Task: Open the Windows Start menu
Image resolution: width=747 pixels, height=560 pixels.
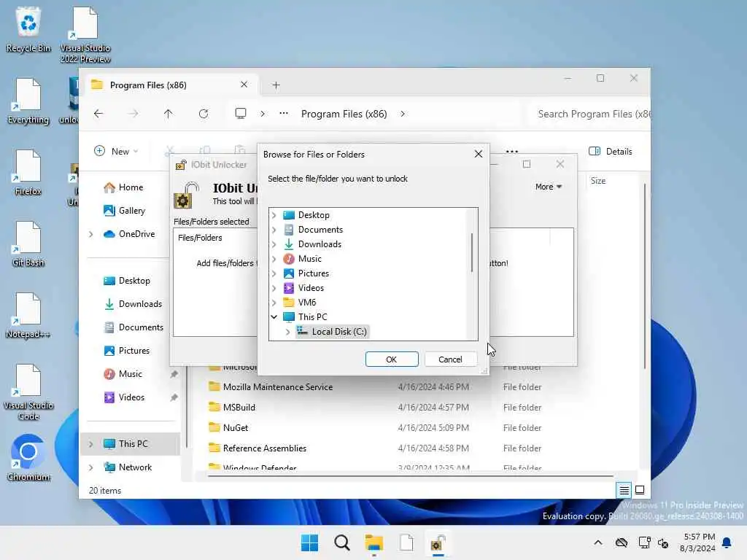Action: (x=309, y=542)
